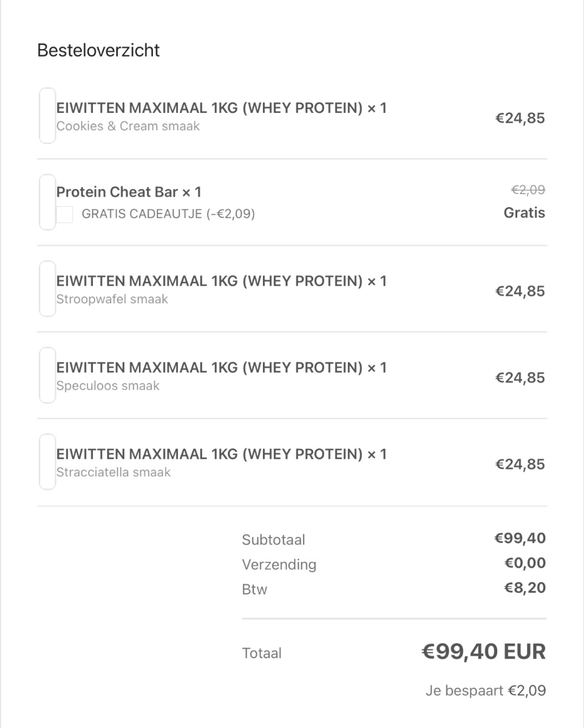
Task: Click the Subtotaal label
Action: click(x=273, y=539)
